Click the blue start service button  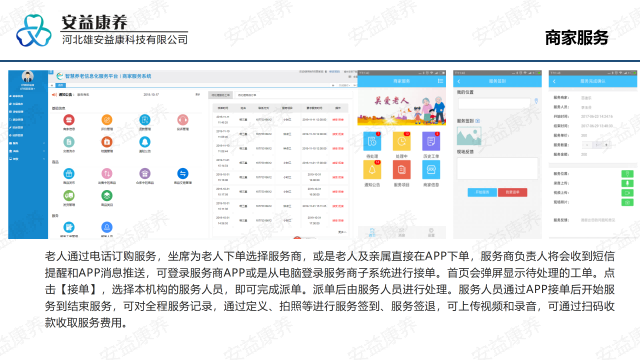(482, 192)
